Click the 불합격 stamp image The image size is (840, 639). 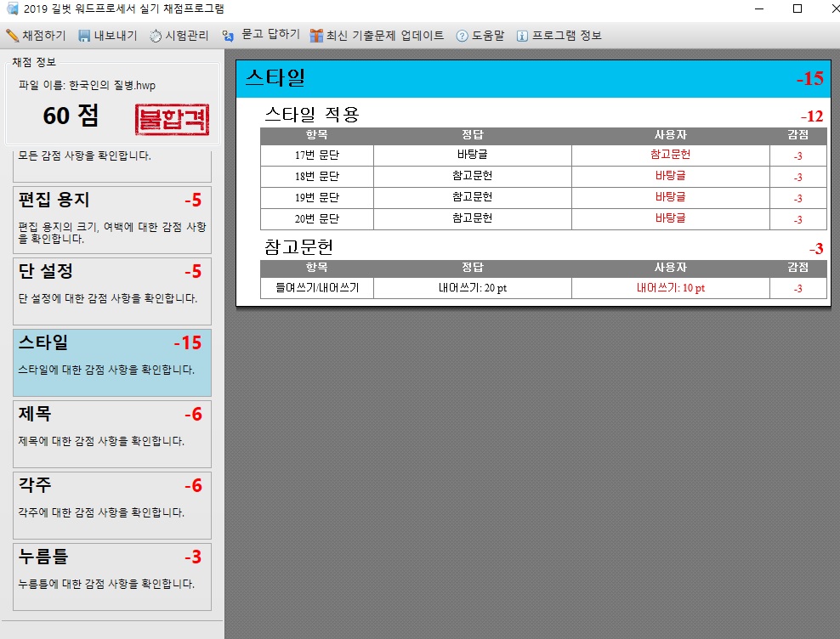[172, 120]
